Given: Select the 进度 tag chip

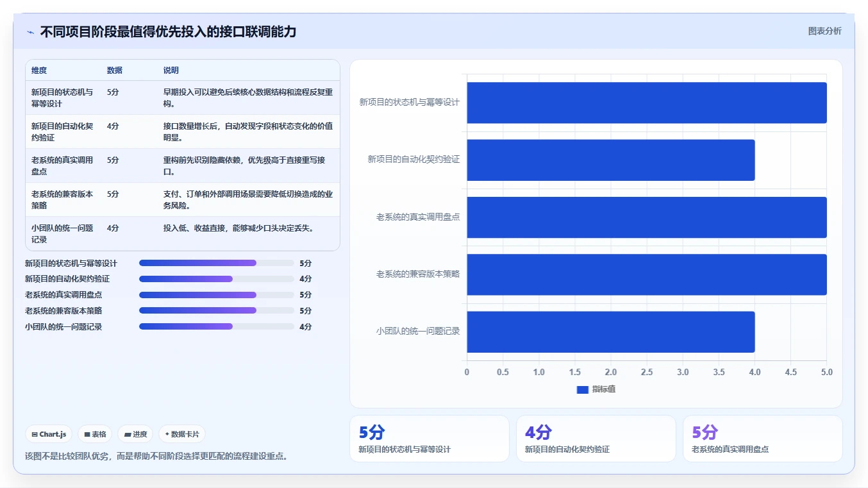Looking at the screenshot, I should pos(135,434).
